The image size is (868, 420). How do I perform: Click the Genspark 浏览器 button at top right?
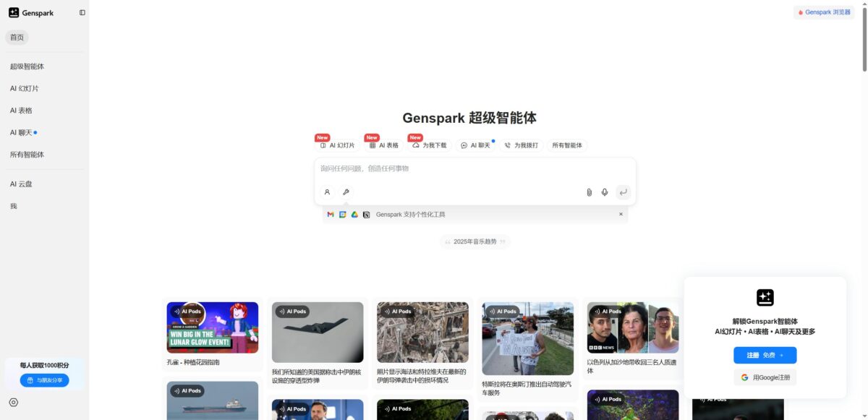click(824, 12)
